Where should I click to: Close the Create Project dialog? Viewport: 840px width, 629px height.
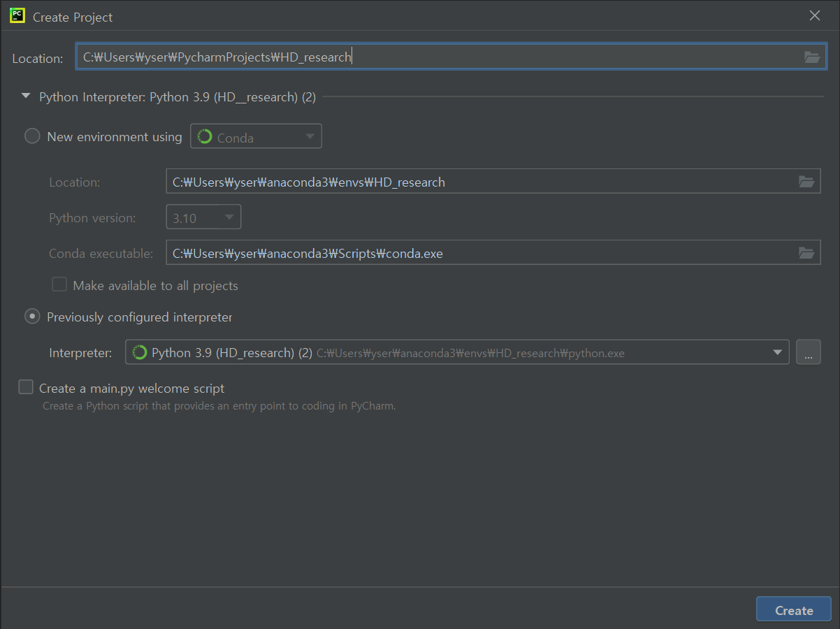point(815,15)
